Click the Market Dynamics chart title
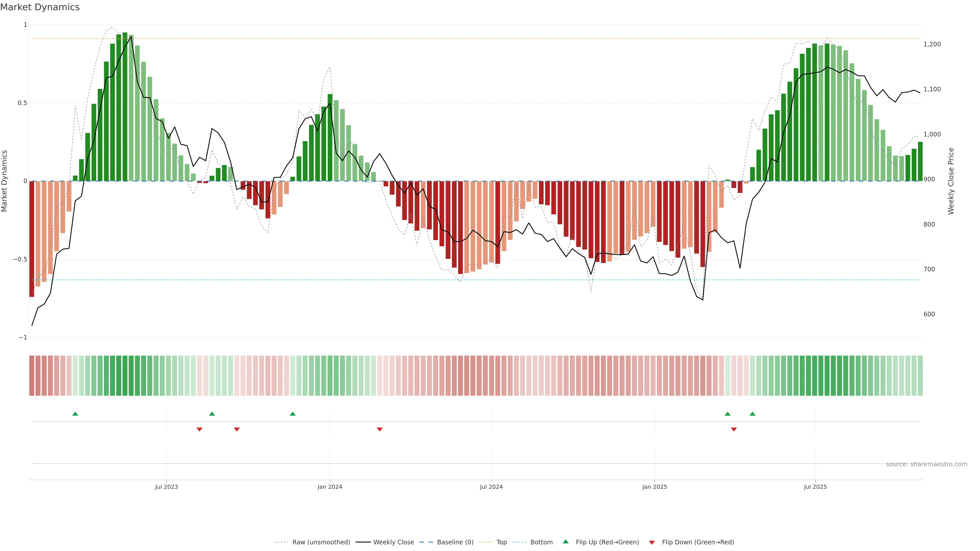Viewport: 980px width, 551px height. pos(40,7)
